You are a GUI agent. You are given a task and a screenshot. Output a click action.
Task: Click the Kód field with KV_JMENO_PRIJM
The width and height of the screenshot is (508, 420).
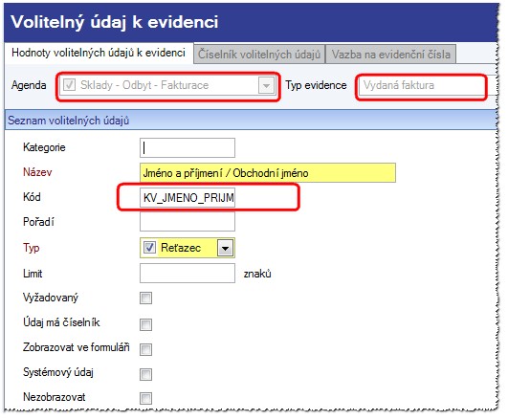click(x=188, y=197)
